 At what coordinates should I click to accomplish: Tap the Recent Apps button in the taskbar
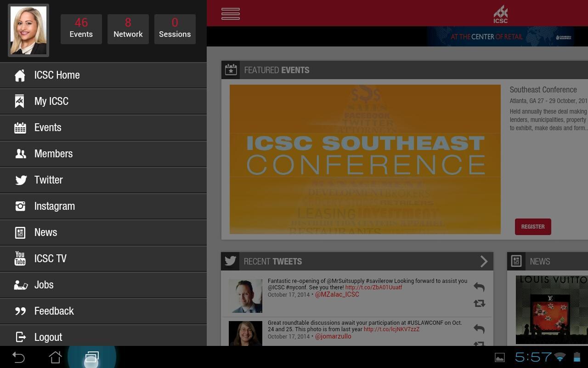[x=91, y=357]
